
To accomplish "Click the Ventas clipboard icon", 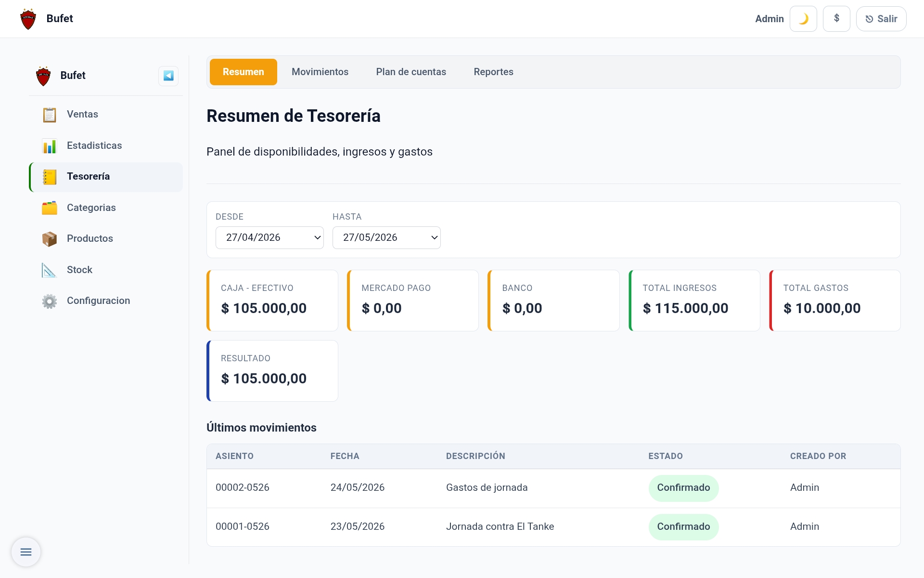I will (x=50, y=115).
